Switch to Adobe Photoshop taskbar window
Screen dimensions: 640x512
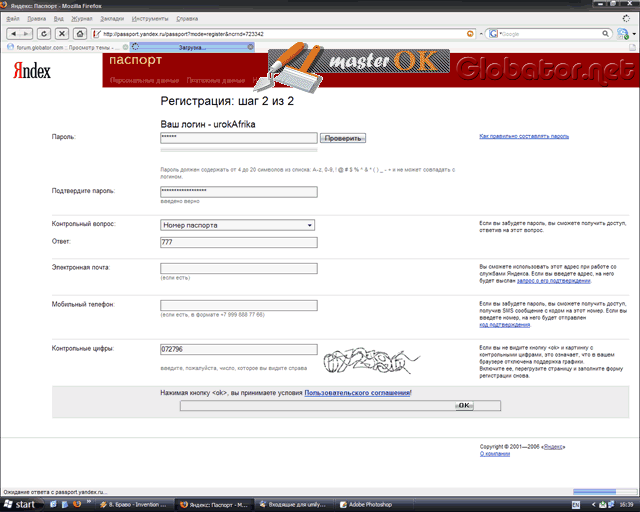point(374,505)
